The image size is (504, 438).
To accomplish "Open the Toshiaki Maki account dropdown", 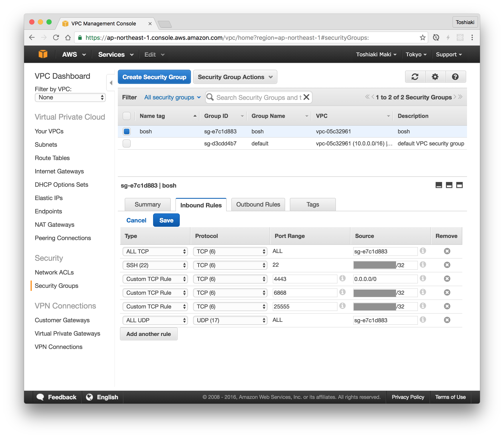I will pos(376,54).
